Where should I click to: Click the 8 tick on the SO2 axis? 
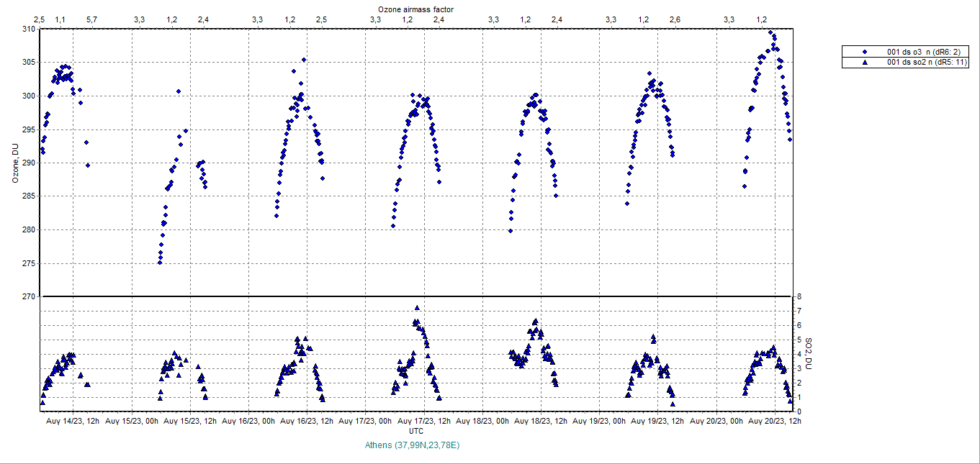[x=799, y=296]
